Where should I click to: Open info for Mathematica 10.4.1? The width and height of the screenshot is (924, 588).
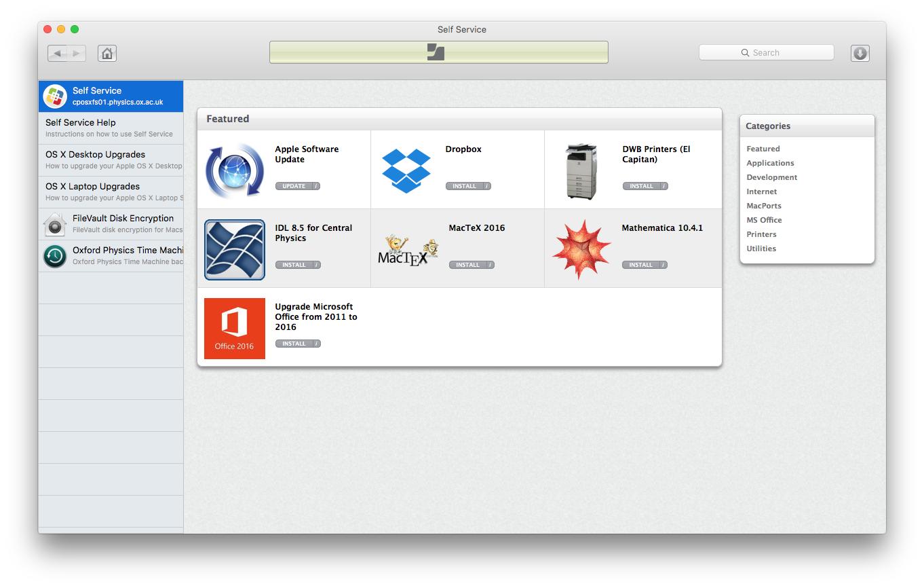pos(663,265)
